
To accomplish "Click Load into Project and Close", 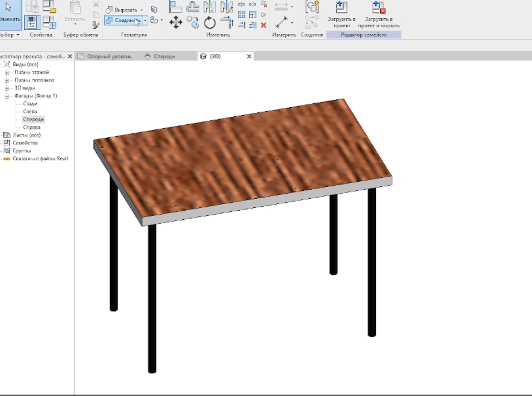I will [379, 15].
